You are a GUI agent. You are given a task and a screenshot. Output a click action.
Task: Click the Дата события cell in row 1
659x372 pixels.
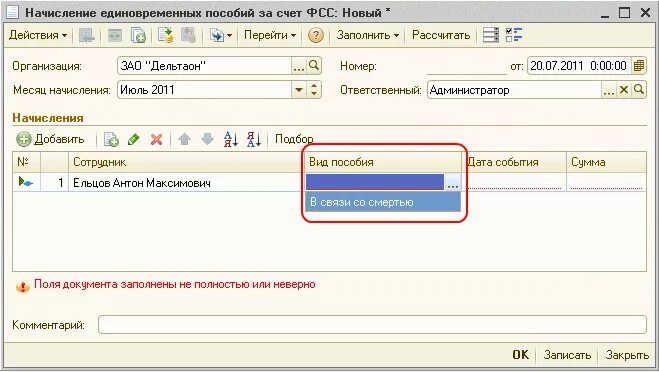coord(514,183)
